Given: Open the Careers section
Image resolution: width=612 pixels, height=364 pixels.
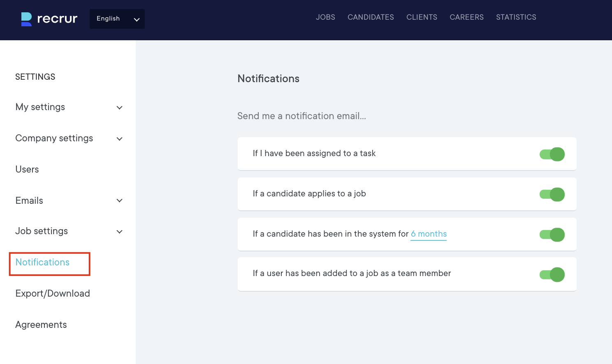Looking at the screenshot, I should [466, 17].
